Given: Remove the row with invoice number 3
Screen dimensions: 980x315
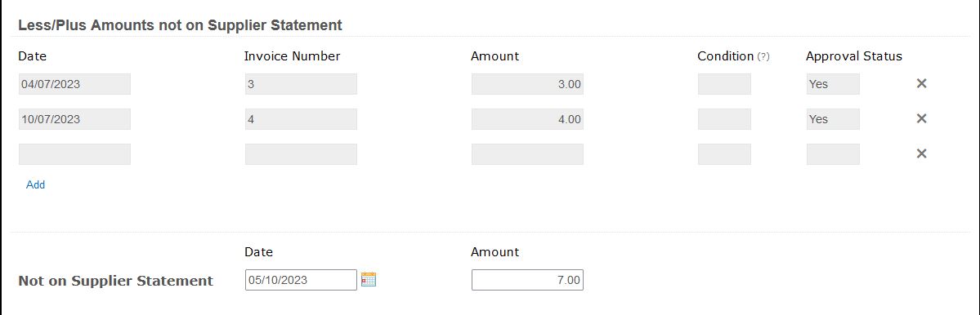Looking at the screenshot, I should [x=920, y=83].
